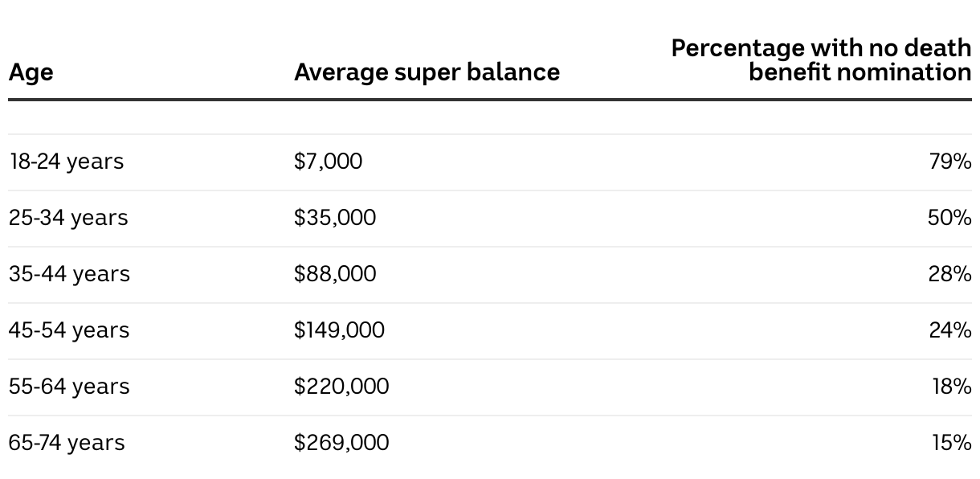Screen dimensions: 980x479
Task: Click the $35,000 balance cell
Action: click(334, 218)
